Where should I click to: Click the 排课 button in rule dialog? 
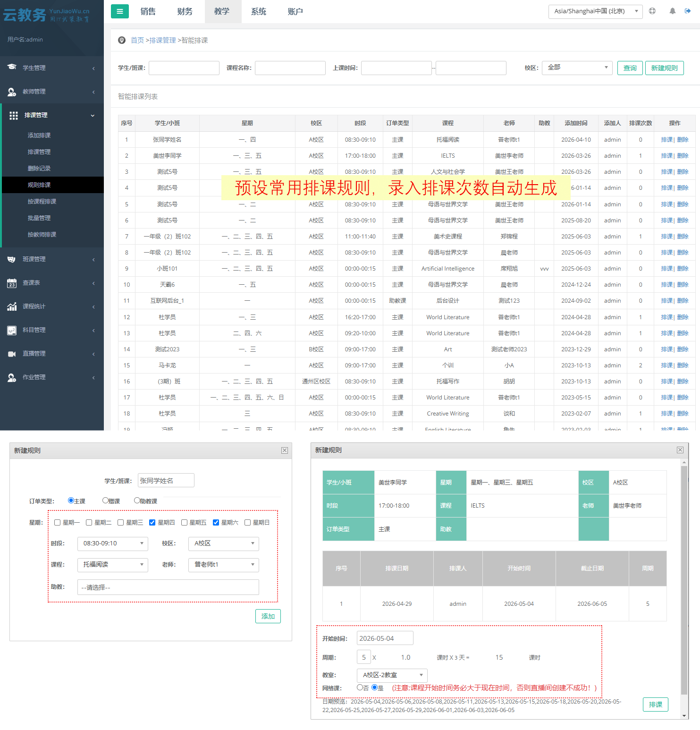point(655,705)
